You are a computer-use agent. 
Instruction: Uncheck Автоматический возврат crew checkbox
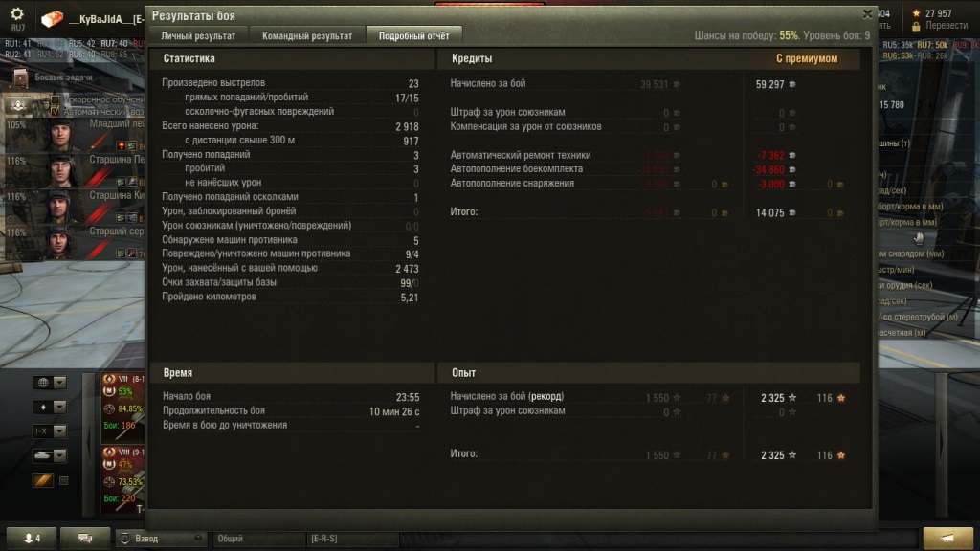pyautogui.click(x=55, y=111)
